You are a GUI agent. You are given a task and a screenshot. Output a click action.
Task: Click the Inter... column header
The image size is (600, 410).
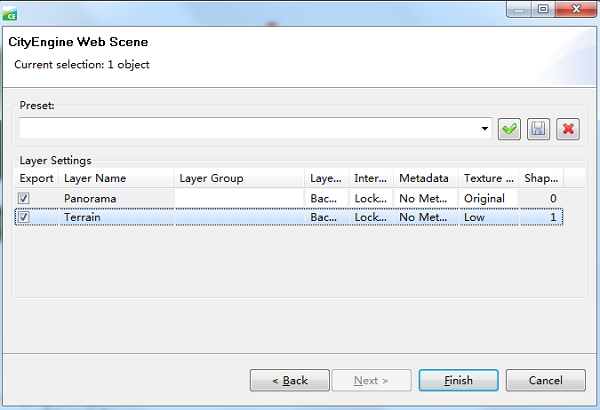tap(370, 178)
